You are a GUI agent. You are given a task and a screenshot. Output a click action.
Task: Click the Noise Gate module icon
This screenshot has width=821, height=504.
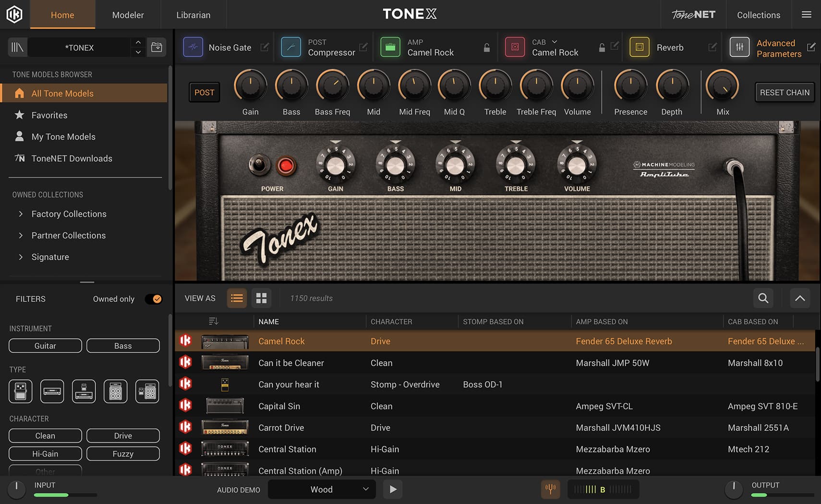click(193, 48)
